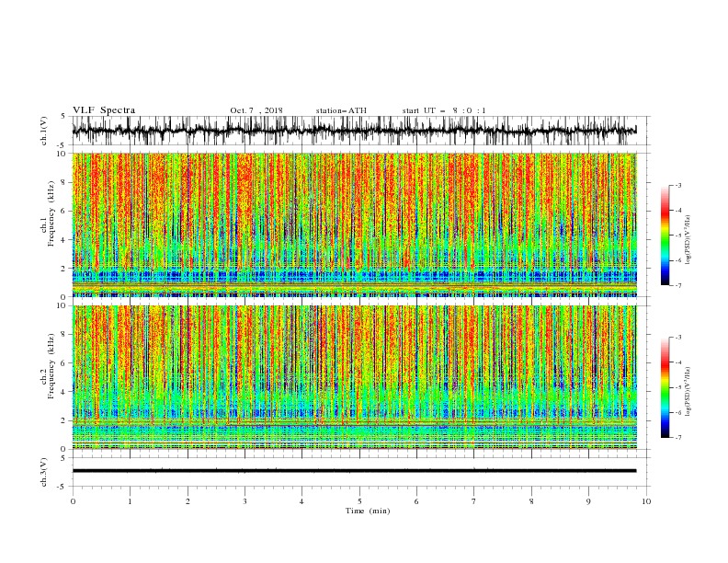The height and width of the screenshot is (563, 728).
Task: Click inside the ch.1 spectrogram panel
Action: pos(354,224)
